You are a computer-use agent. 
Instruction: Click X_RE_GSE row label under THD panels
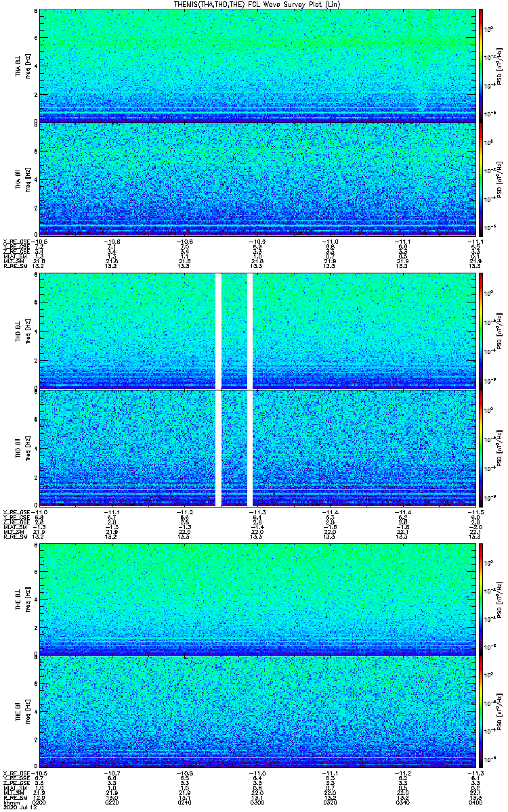[x=16, y=512]
